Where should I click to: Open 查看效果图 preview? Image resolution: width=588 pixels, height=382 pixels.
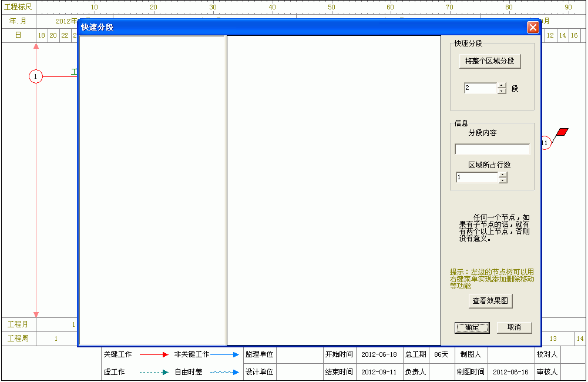(x=490, y=301)
